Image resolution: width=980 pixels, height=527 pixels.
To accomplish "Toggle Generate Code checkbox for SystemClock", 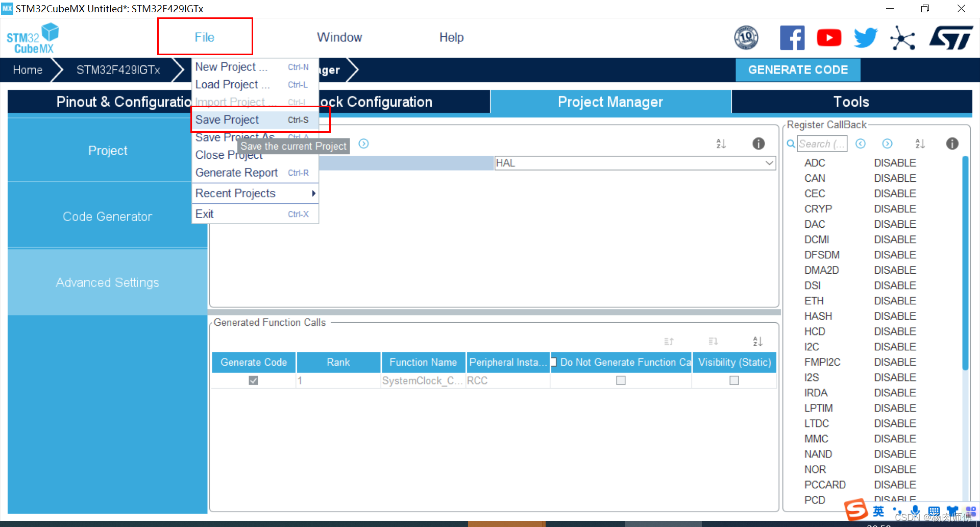I will click(253, 380).
